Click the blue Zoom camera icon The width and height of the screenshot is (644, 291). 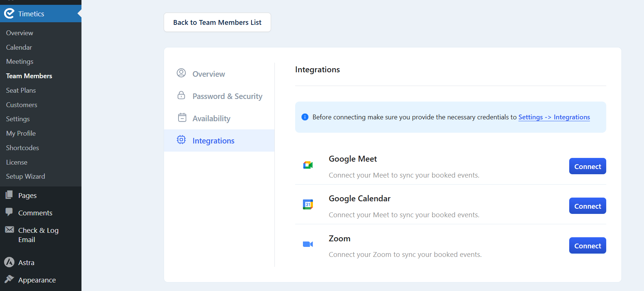pos(308,244)
